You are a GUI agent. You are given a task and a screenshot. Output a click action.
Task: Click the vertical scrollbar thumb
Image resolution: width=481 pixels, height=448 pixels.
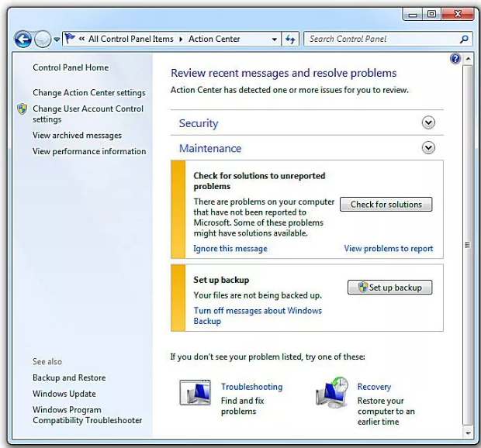click(468, 244)
